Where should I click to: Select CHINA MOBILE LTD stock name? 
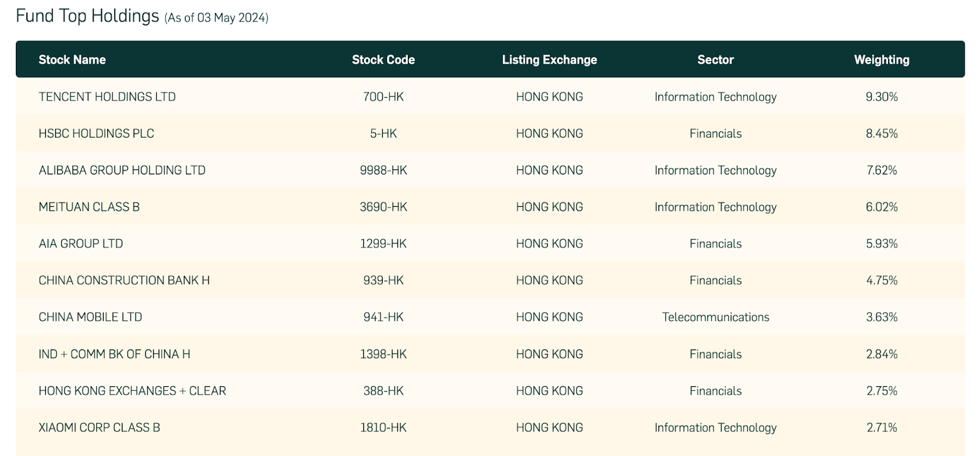coord(90,317)
